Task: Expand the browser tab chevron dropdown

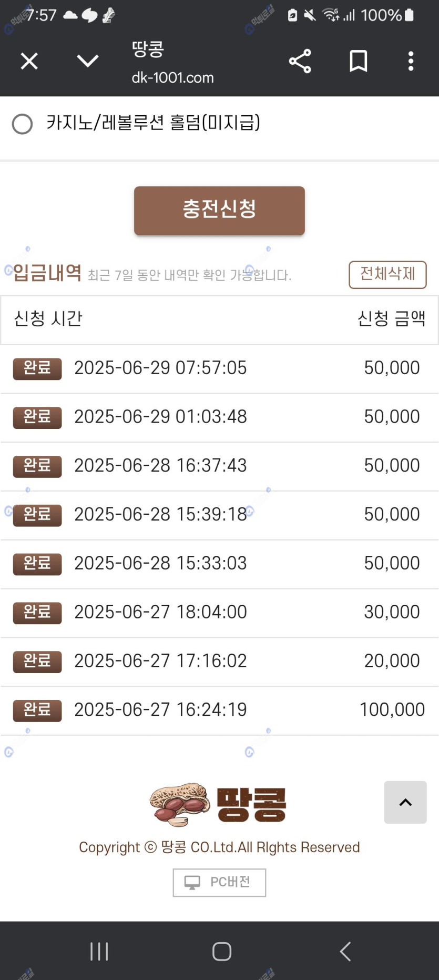Action: click(87, 61)
